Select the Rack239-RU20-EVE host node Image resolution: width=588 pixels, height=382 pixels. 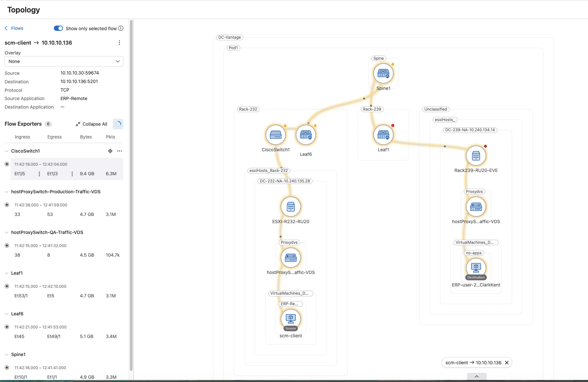476,156
